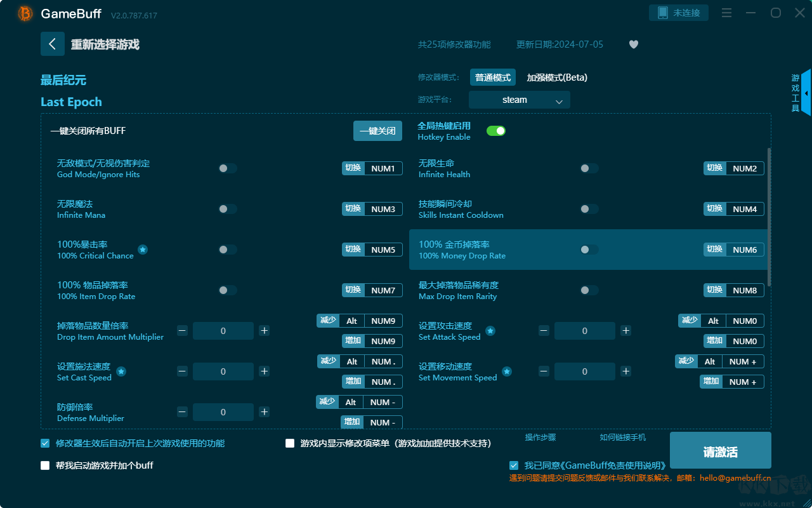Check 游戏内显示修改项菜单 checkbox
The width and height of the screenshot is (812, 508).
point(290,443)
